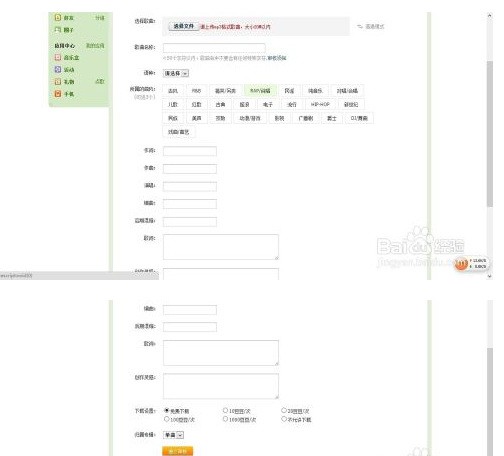This screenshot has height=456, width=504.
Task: Choose the 儿歌 genre tag
Action: [173, 104]
